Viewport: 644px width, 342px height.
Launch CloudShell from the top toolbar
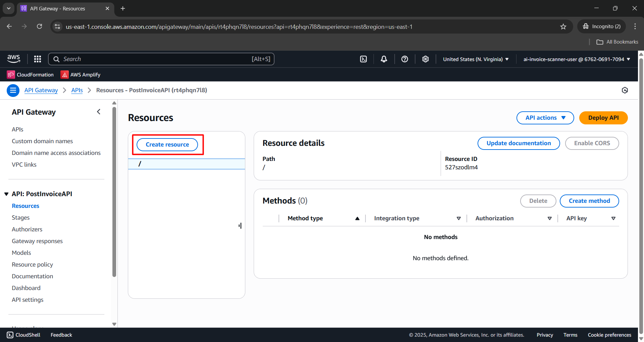[x=363, y=59]
